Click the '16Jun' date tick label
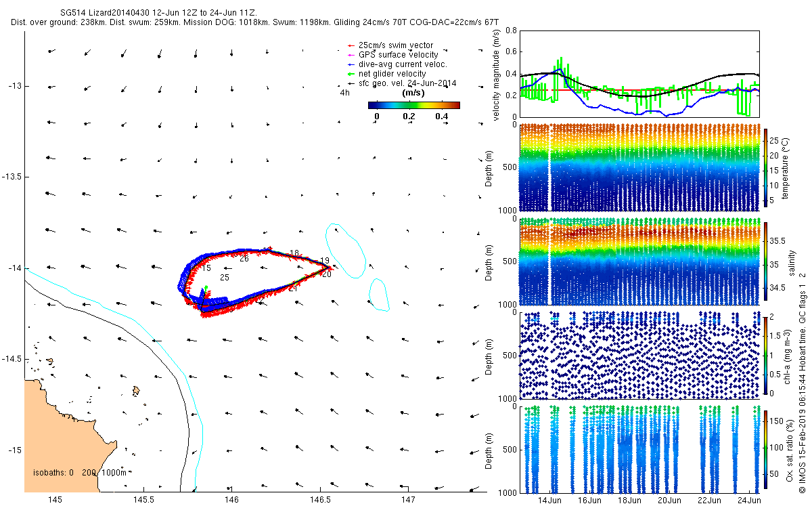Viewport: 812px width, 508px height. click(589, 501)
